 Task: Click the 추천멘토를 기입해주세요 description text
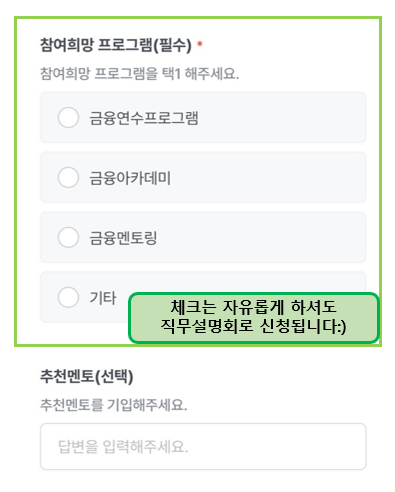click(113, 405)
